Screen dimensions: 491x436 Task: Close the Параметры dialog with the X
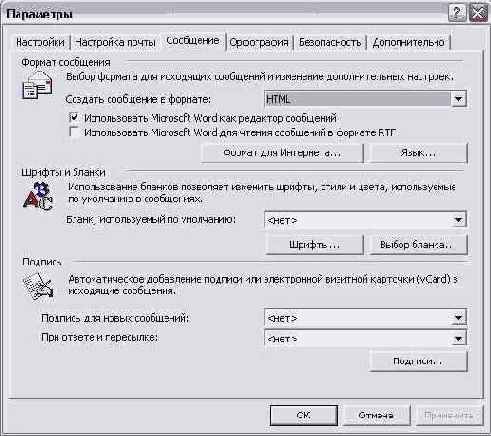coord(478,14)
